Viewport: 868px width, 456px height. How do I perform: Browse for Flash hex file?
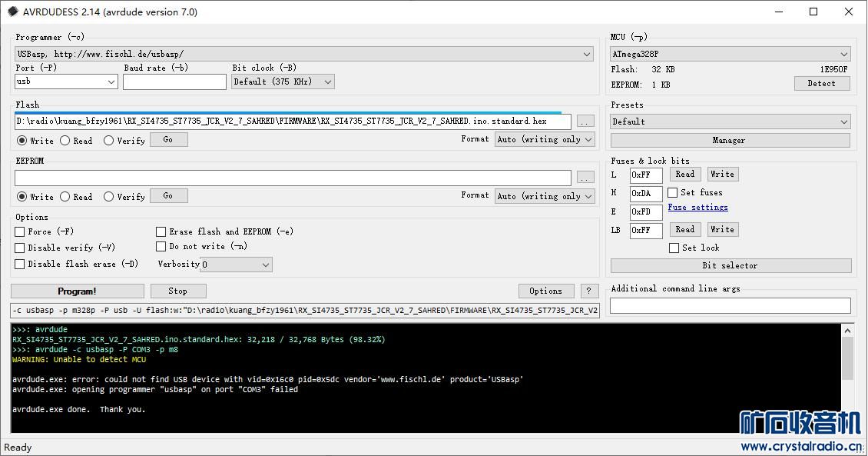coord(585,121)
